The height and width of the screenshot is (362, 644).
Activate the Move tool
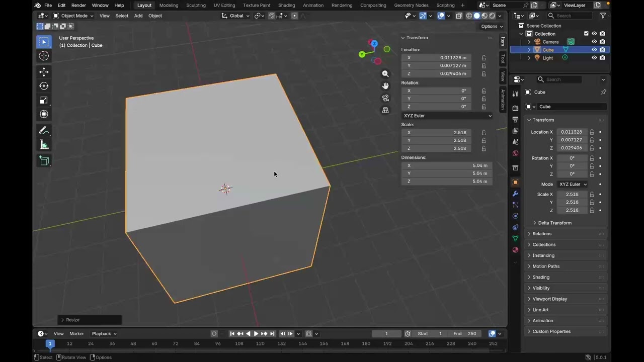tap(44, 72)
